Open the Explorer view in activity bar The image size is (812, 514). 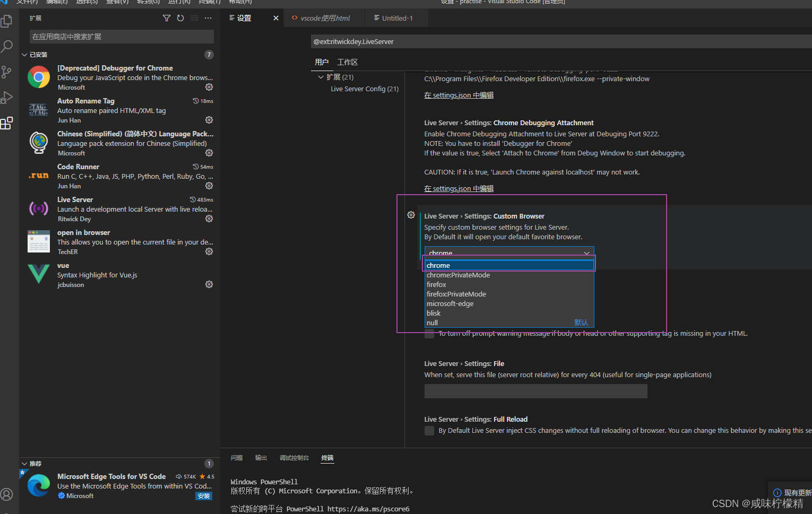click(x=7, y=21)
